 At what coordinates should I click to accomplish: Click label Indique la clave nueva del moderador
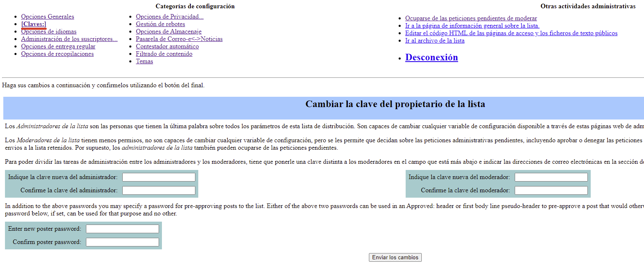[x=459, y=177]
